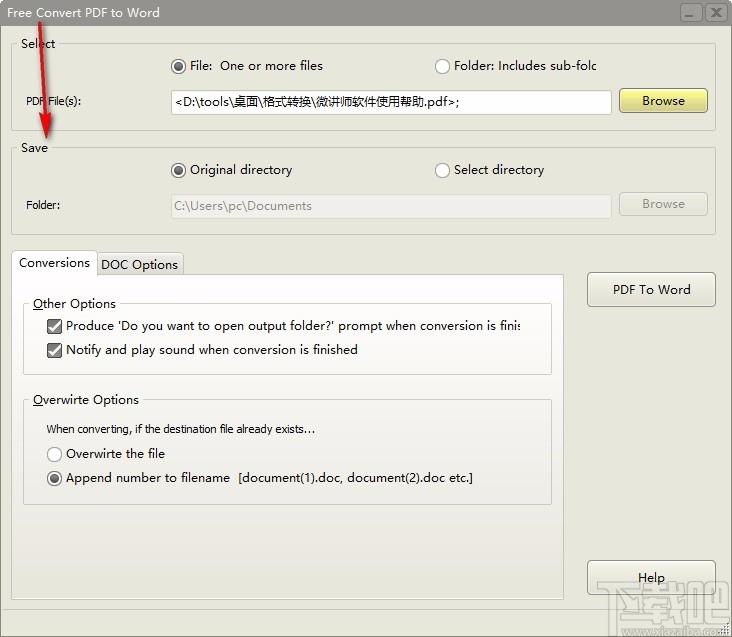The image size is (732, 637).
Task: Open the Help button
Action: [651, 578]
